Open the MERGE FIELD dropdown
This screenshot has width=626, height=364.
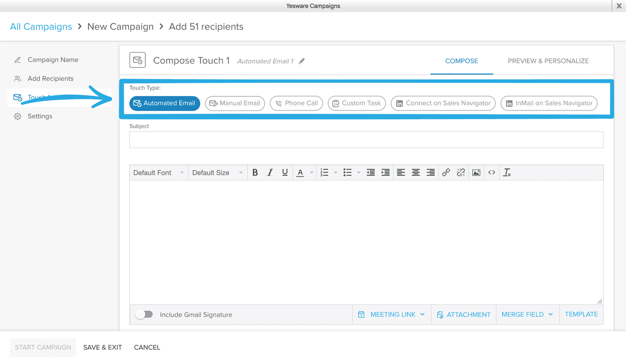tap(527, 314)
